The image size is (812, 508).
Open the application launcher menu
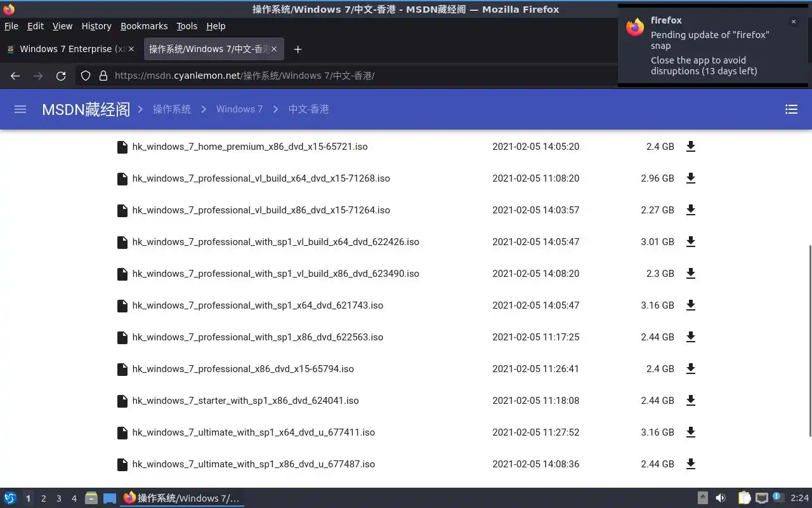tap(10, 498)
